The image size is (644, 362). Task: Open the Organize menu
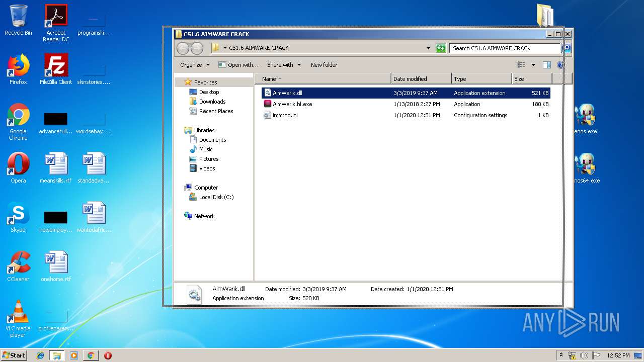(x=195, y=65)
